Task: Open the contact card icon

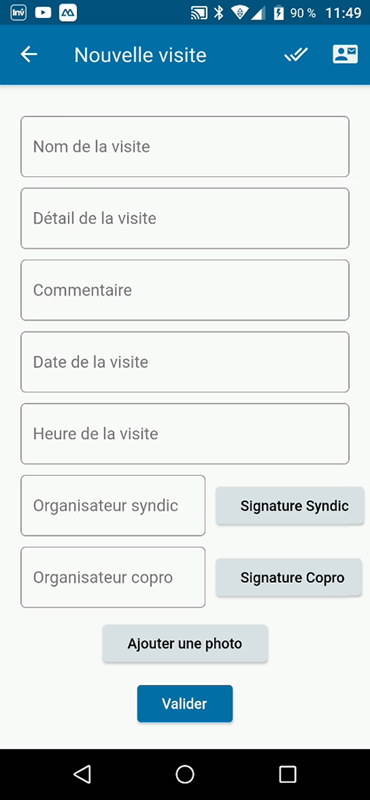Action: (x=346, y=54)
